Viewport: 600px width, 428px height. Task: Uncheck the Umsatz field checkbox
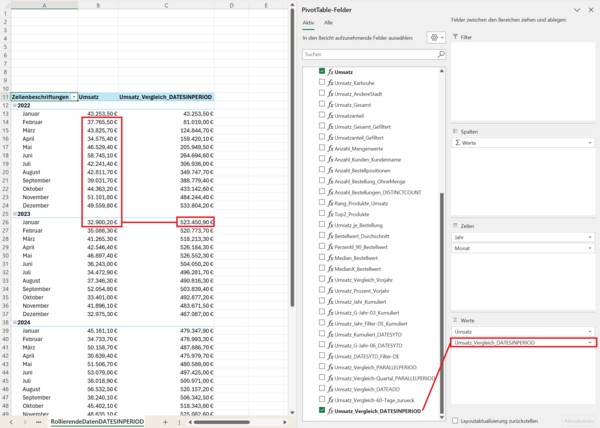(322, 72)
